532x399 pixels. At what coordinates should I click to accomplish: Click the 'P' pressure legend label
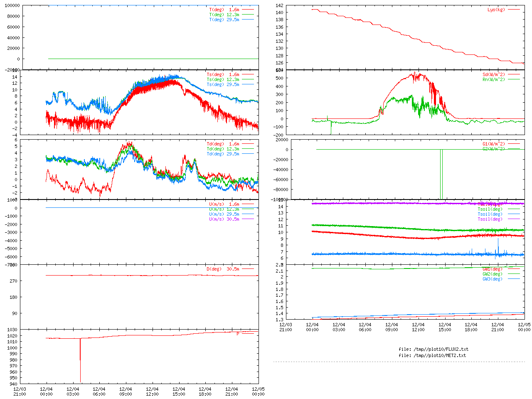click(238, 334)
